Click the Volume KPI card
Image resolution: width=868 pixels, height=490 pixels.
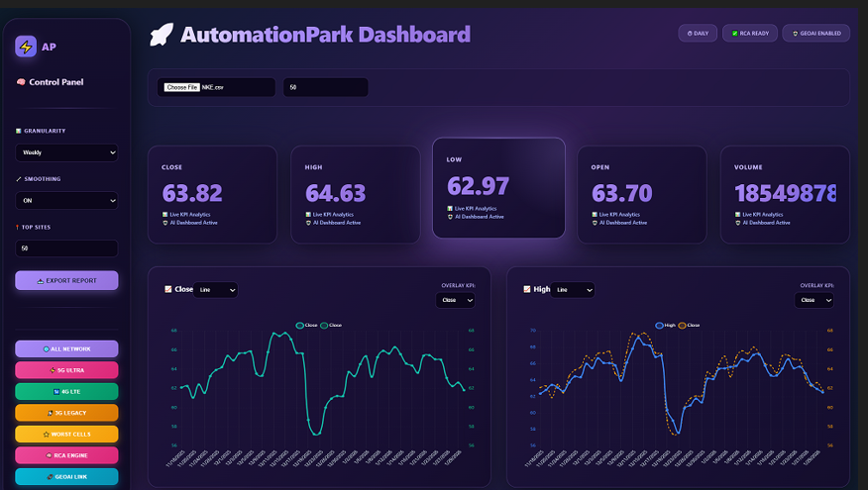coord(785,195)
